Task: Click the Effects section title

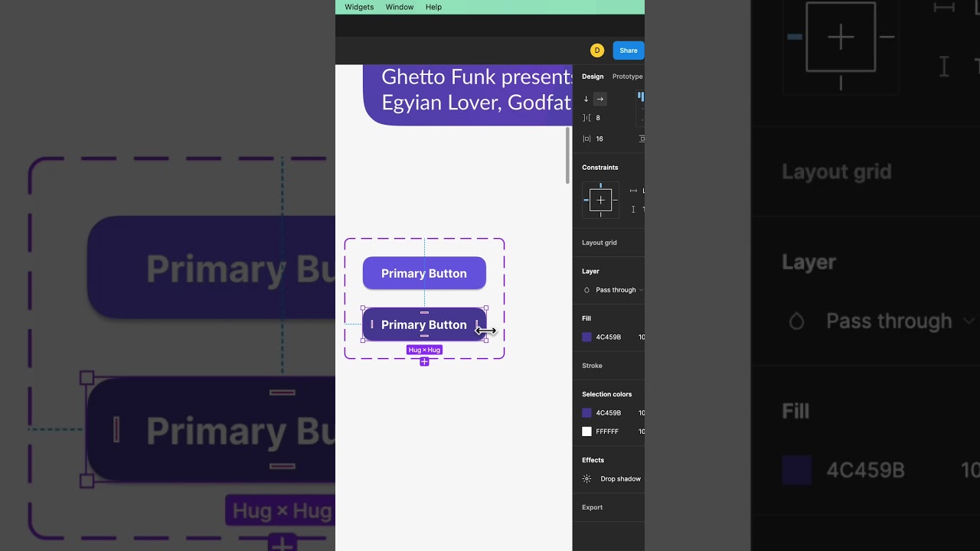Action: 593,460
